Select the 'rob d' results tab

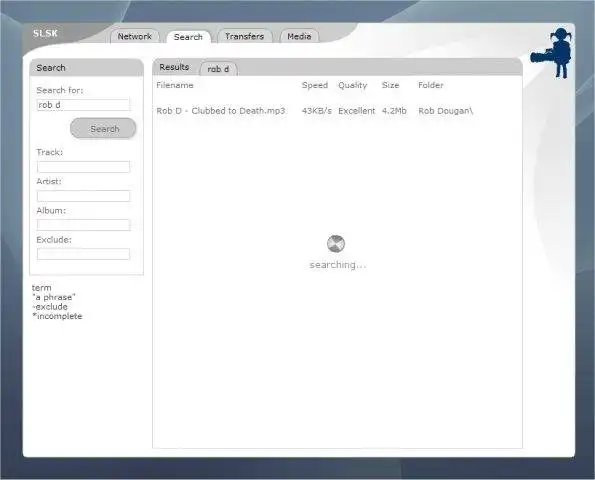point(218,69)
